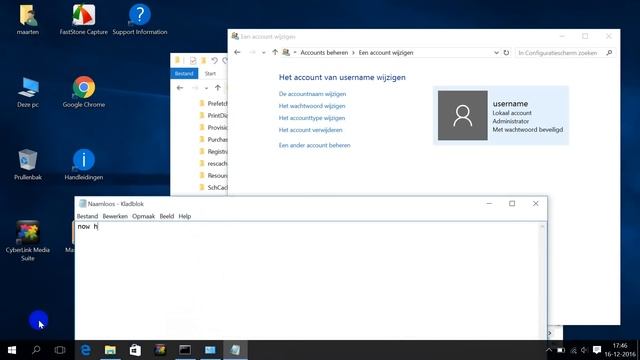Click Accounts beheren breadcrumb
Image resolution: width=640 pixels, height=360 pixels.
pos(324,53)
